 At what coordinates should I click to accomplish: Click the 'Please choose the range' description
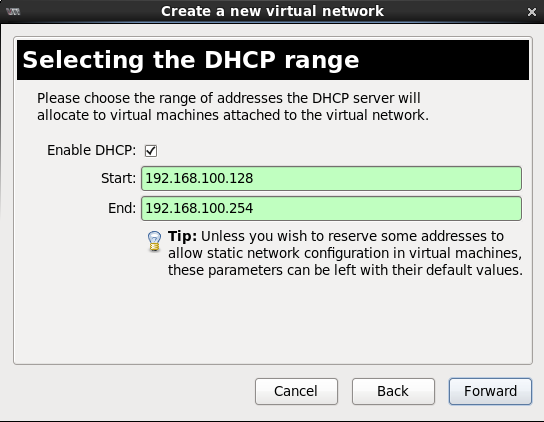233,107
